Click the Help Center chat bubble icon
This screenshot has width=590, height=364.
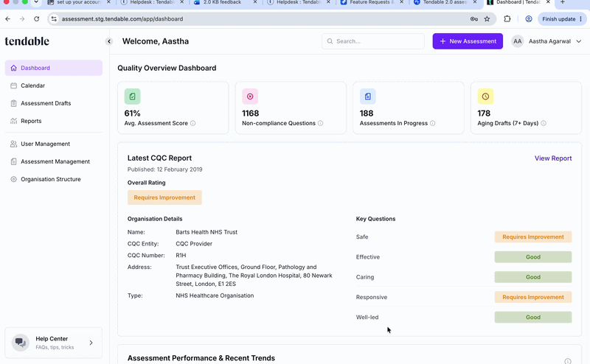(21, 343)
